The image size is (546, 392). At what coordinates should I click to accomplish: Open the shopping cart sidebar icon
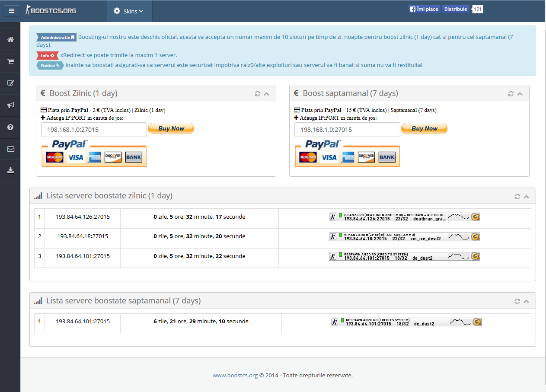pos(11,62)
